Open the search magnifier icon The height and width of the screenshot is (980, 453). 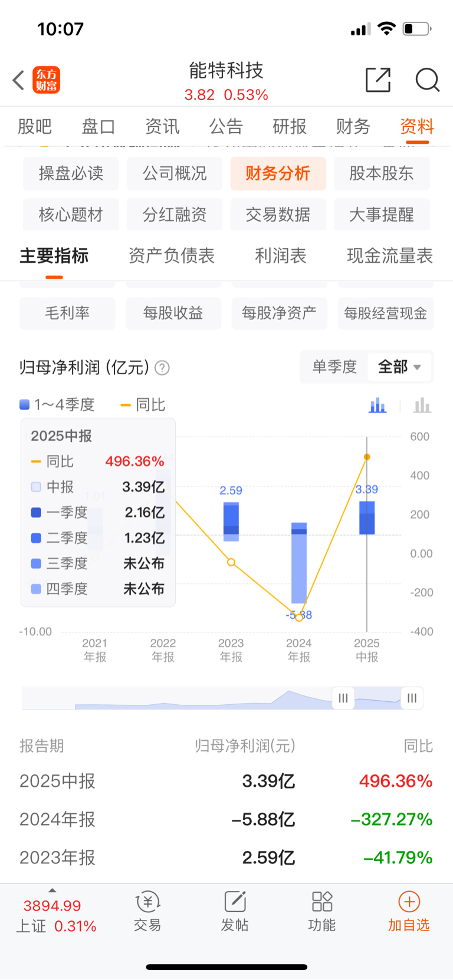pos(427,80)
